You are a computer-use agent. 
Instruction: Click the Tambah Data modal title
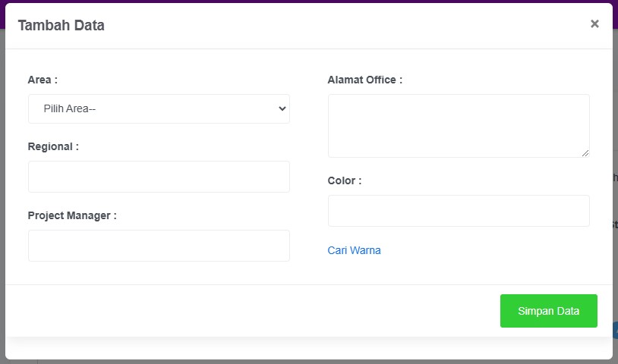(61, 25)
